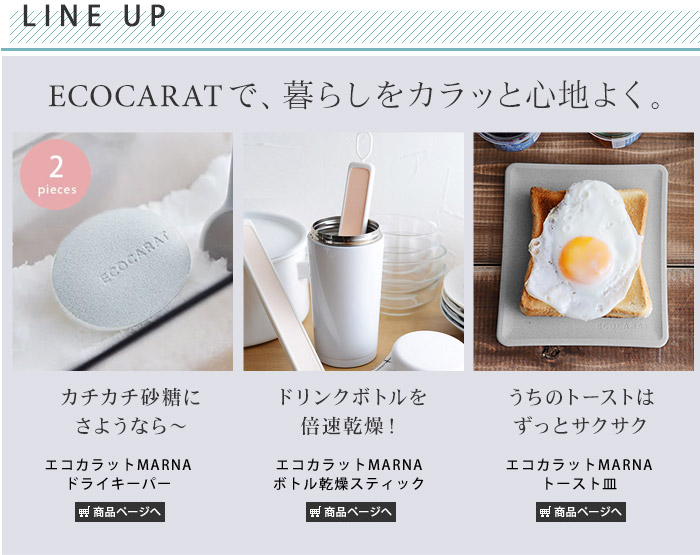The width and height of the screenshot is (700, 555).
Task: Click the cart icon under ボトル乾燥スティック
Action: 315,512
